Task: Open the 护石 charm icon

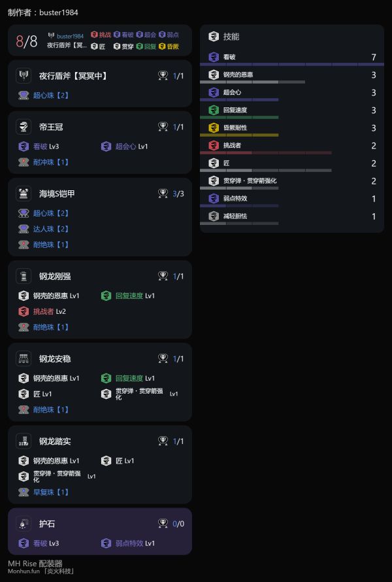Action: point(24,523)
